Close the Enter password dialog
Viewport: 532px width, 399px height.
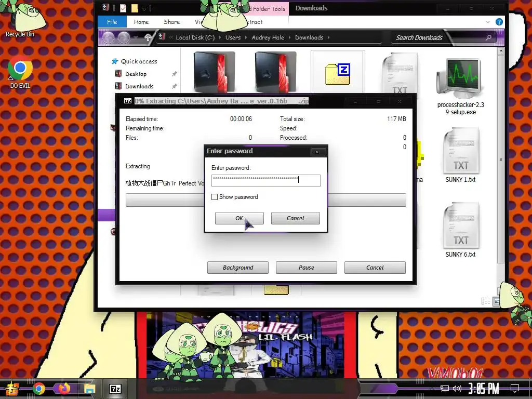(317, 152)
